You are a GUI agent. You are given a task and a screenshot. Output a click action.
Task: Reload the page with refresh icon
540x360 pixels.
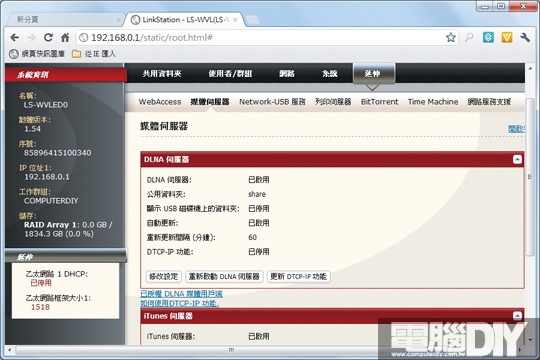point(48,37)
